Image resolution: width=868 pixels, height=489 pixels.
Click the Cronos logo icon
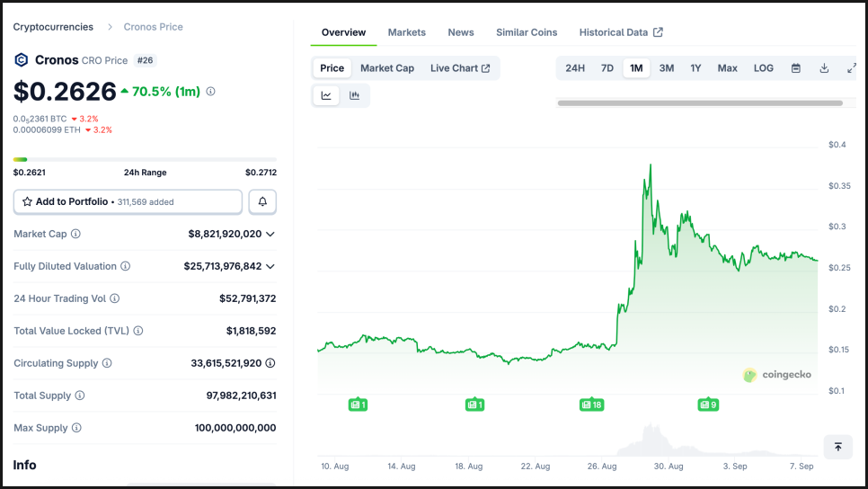pyautogui.click(x=21, y=60)
